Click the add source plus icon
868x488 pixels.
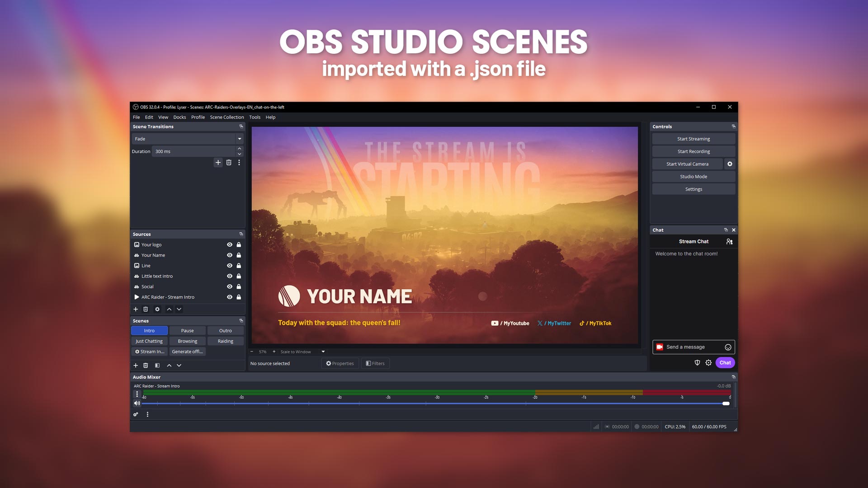(x=136, y=309)
